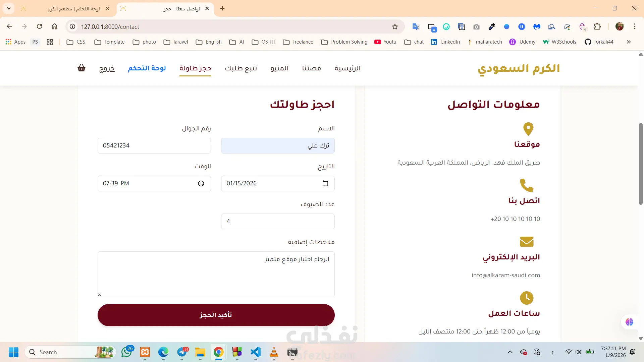
Task: Click the page vertical scrollbar thumb
Action: [x=640, y=164]
